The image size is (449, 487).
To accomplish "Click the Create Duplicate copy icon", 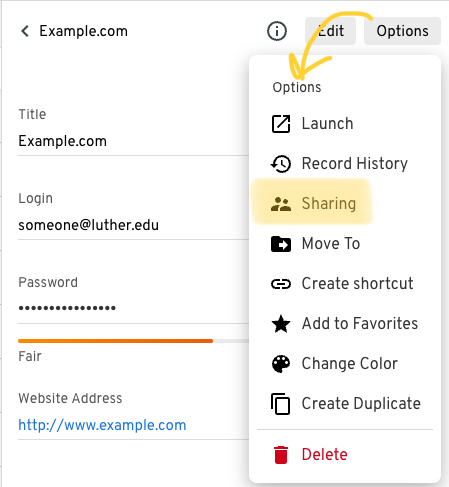I will point(281,404).
